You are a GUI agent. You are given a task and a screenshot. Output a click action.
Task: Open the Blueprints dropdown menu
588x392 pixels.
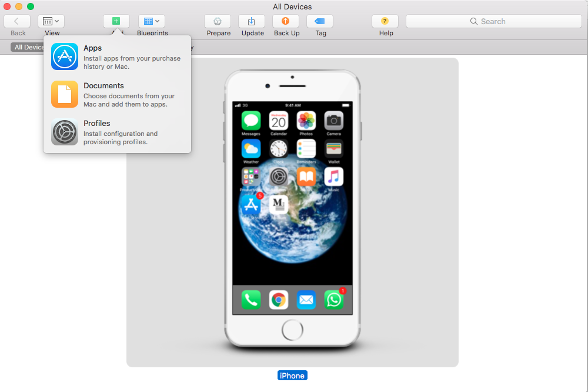point(152,21)
